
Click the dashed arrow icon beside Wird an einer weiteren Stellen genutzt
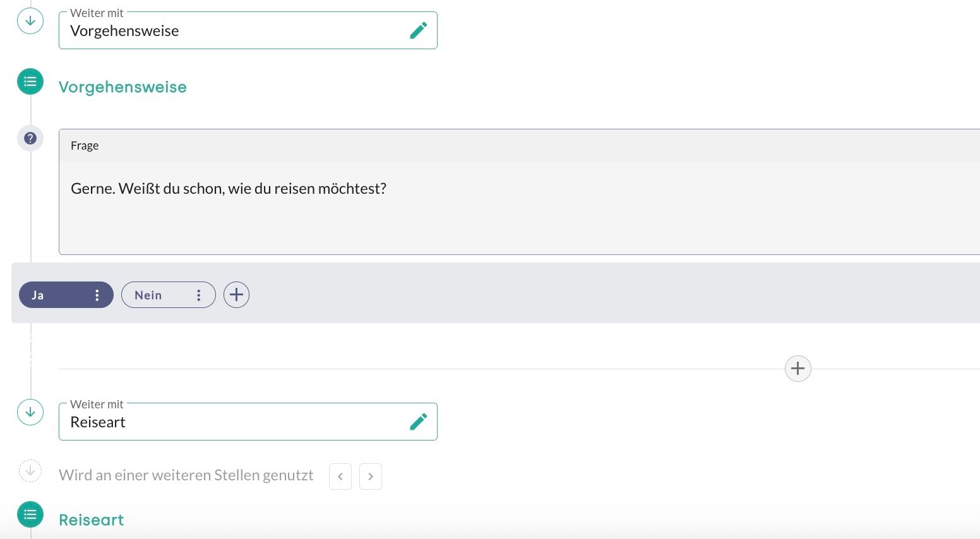click(x=30, y=471)
